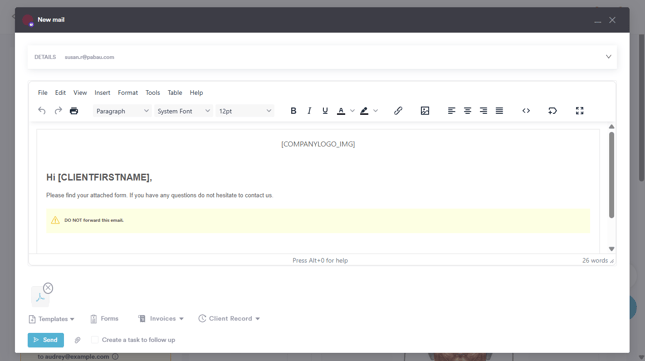Open the Paragraph block format dropdown

(x=122, y=111)
